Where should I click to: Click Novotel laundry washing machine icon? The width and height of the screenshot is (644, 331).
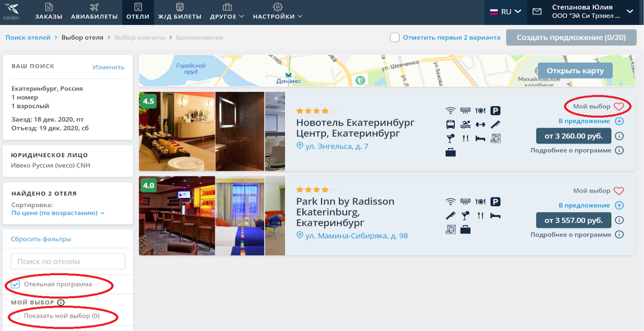[x=496, y=138]
